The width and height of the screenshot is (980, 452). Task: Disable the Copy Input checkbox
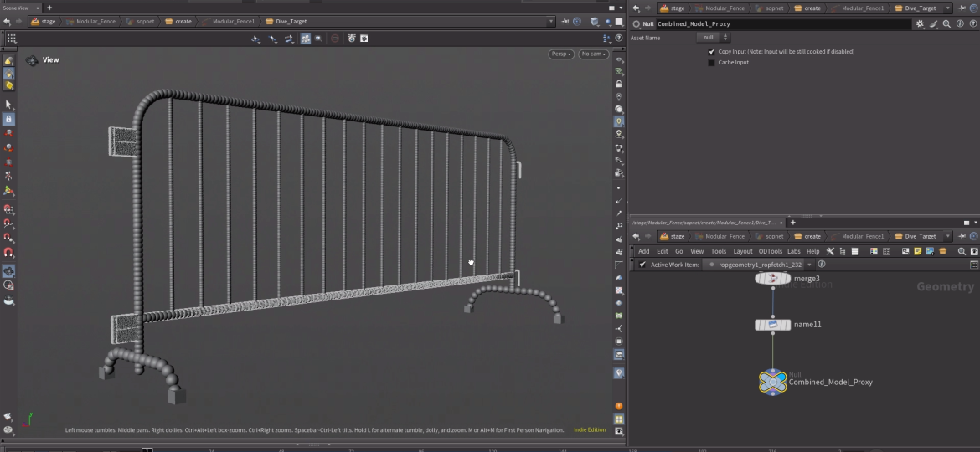coord(712,52)
